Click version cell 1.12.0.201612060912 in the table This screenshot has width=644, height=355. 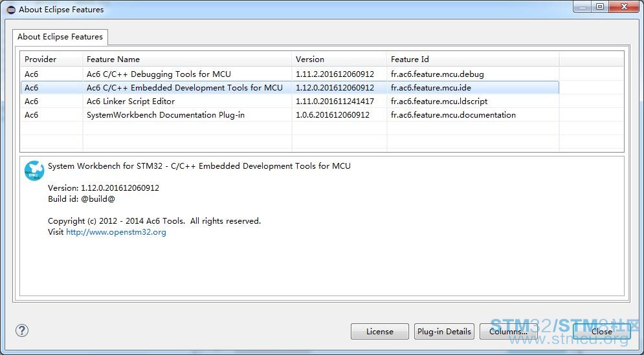click(335, 87)
